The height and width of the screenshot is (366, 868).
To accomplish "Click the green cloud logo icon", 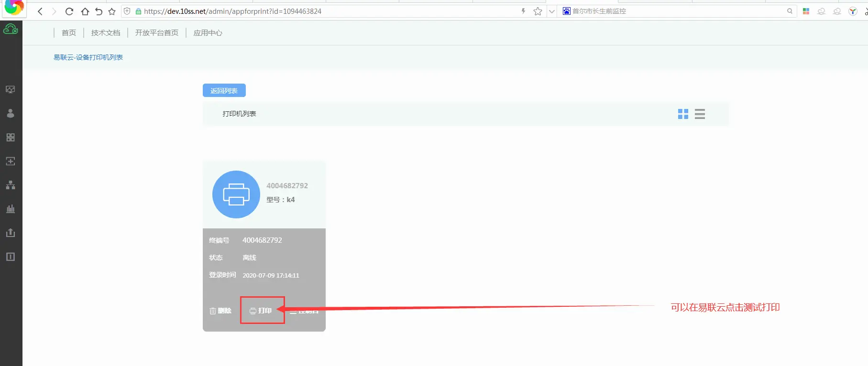I will coord(11,30).
